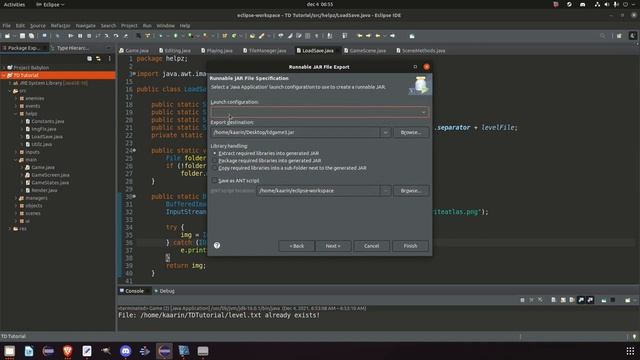Click the Java perspective icon
Viewport: 640px width, 360px height.
pyautogui.click(x=633, y=36)
